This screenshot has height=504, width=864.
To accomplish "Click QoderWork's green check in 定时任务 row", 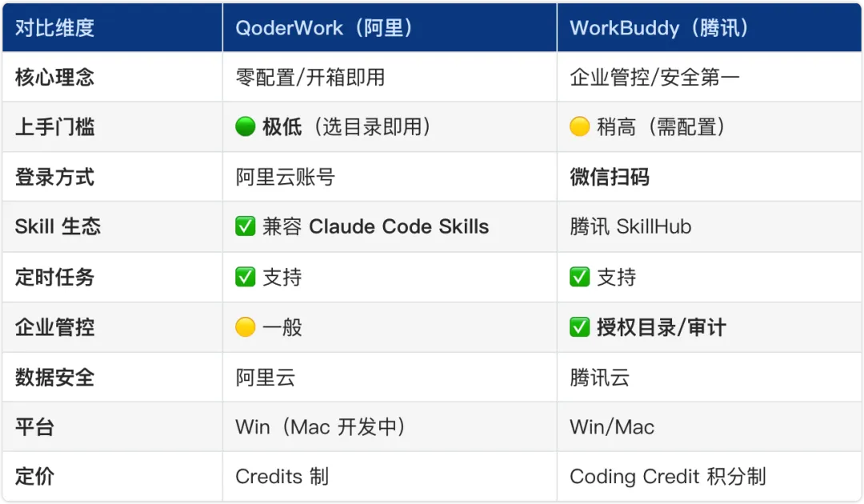I will pyautogui.click(x=246, y=277).
